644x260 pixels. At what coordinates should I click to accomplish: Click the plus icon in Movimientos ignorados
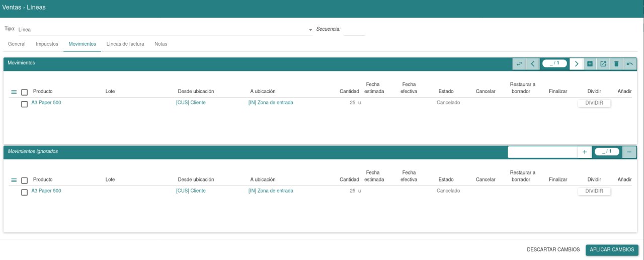(585, 152)
